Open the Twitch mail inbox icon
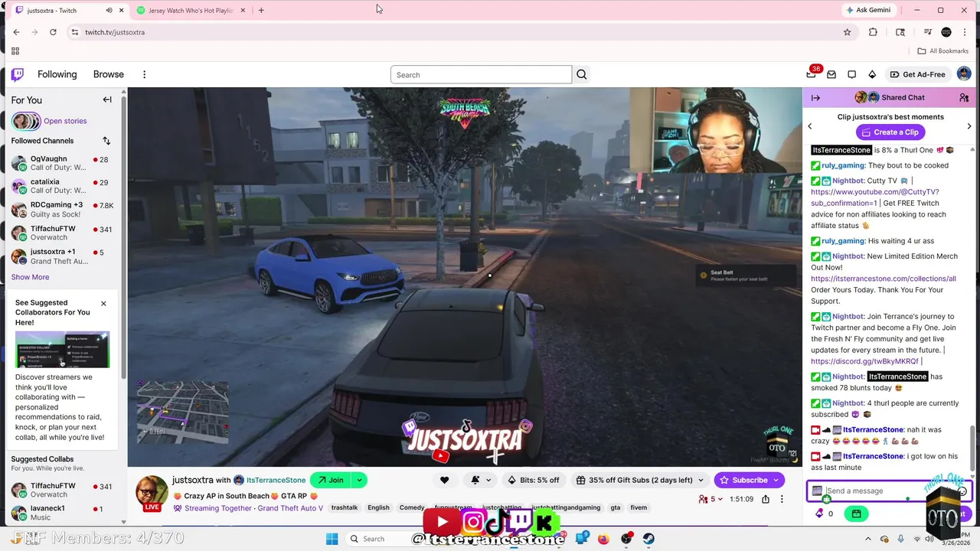The width and height of the screenshot is (980, 551). (831, 74)
